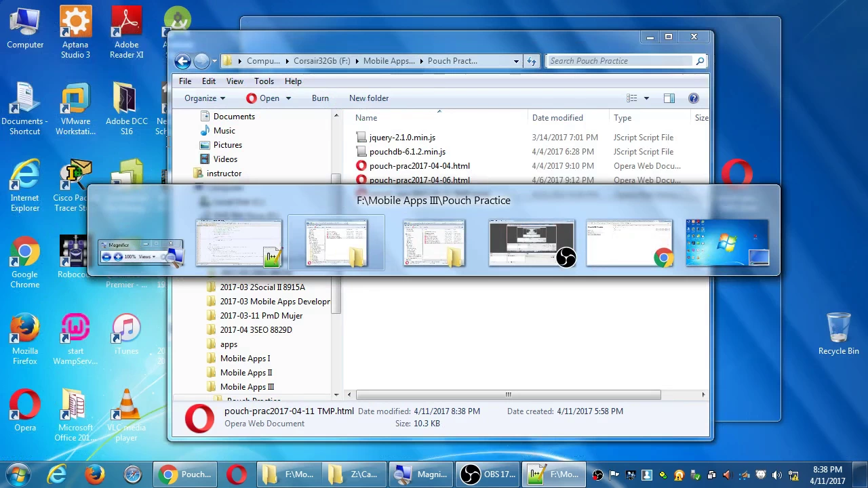Open the File menu
The height and width of the screenshot is (488, 868).
pos(185,81)
